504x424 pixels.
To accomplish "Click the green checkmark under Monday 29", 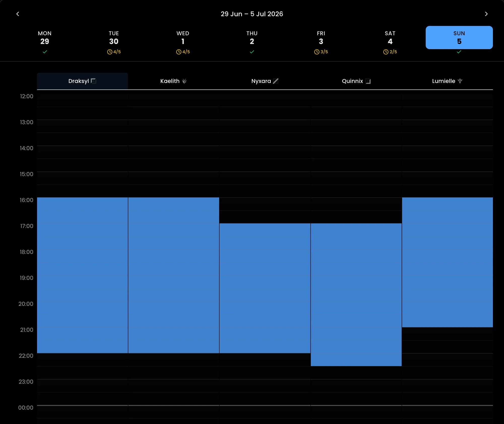I will 45,52.
